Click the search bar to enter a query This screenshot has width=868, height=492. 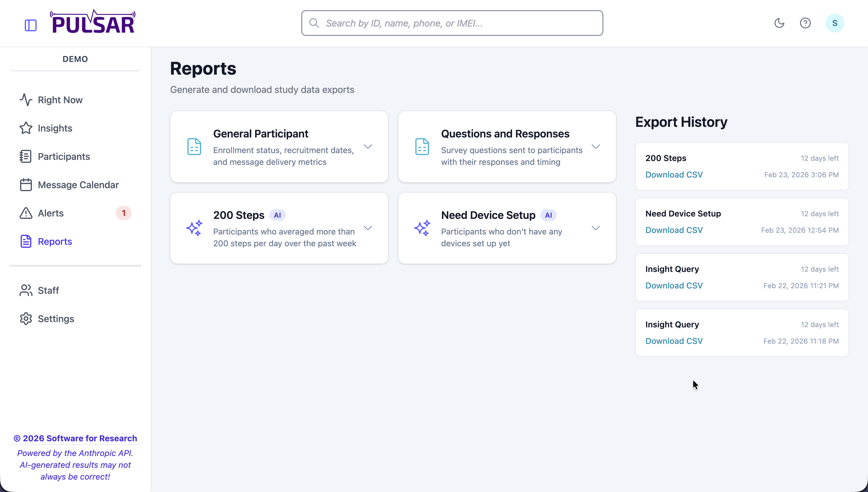452,23
